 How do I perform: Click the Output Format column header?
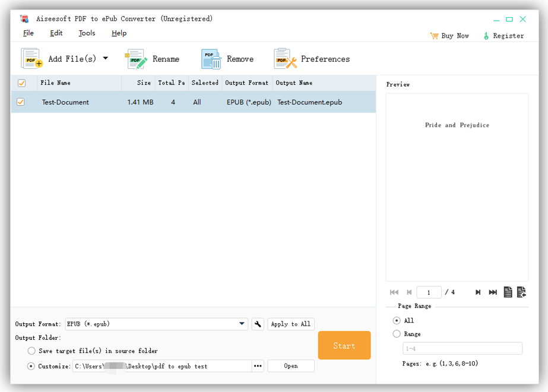247,82
